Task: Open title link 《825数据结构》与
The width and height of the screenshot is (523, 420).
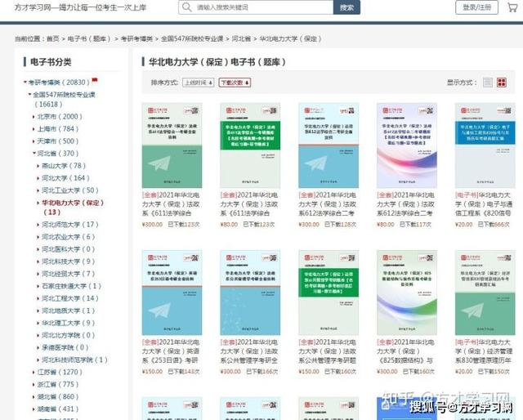Action: tap(405, 351)
